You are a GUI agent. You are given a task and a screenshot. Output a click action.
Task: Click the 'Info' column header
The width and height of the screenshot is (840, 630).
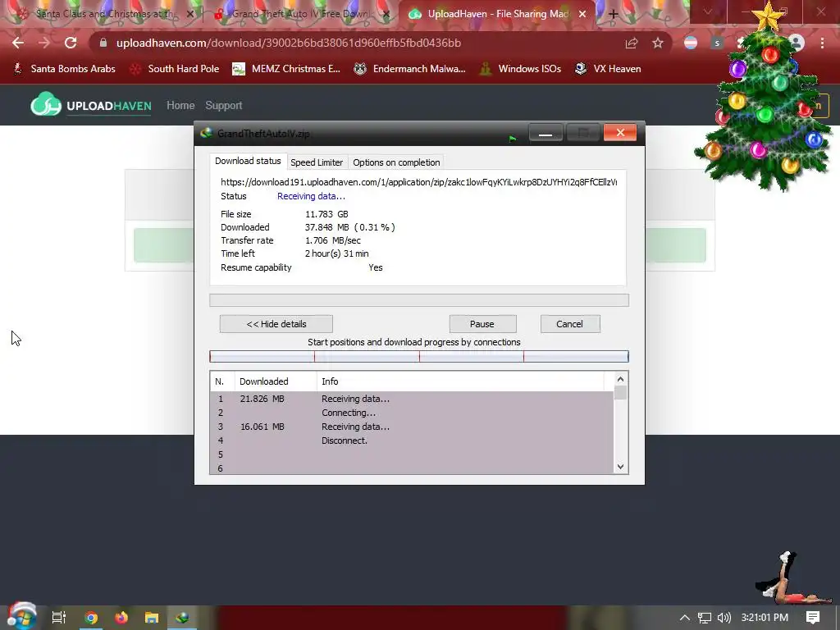coord(461,381)
